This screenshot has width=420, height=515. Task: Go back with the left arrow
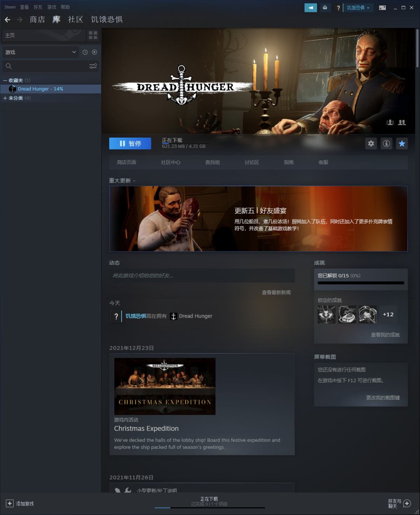pos(8,19)
